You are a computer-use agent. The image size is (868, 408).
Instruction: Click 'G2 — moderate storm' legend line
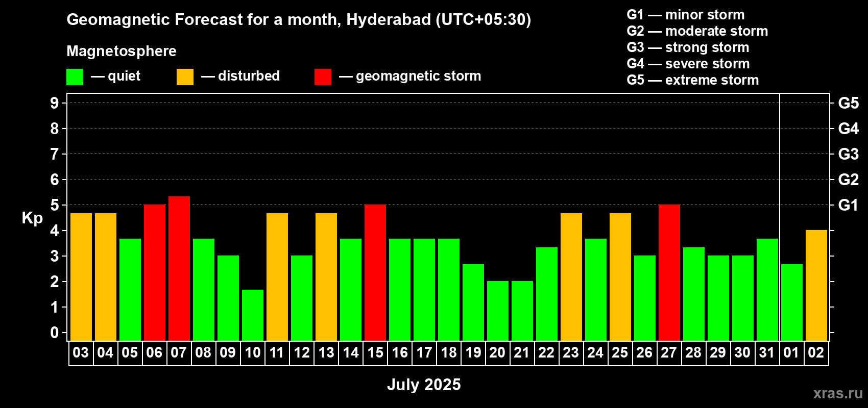697,31
